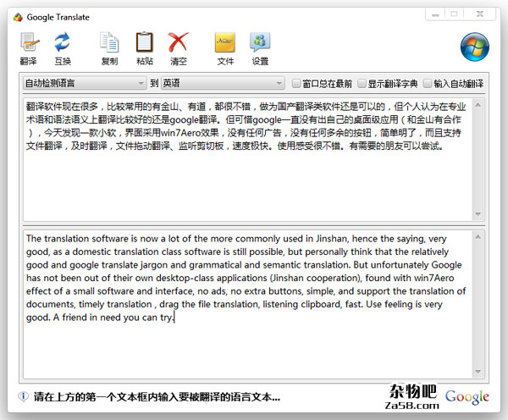
Task: Maximize the Google Translate window
Action: tap(454, 14)
